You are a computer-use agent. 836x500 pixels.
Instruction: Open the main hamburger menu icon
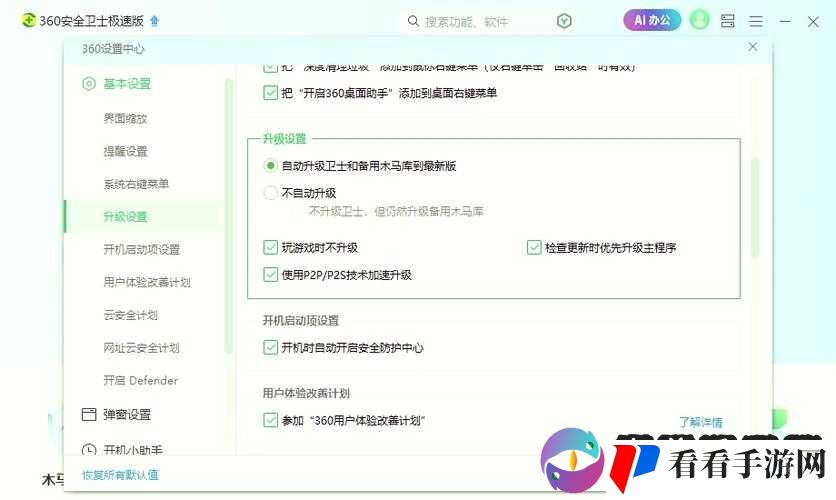click(x=755, y=21)
